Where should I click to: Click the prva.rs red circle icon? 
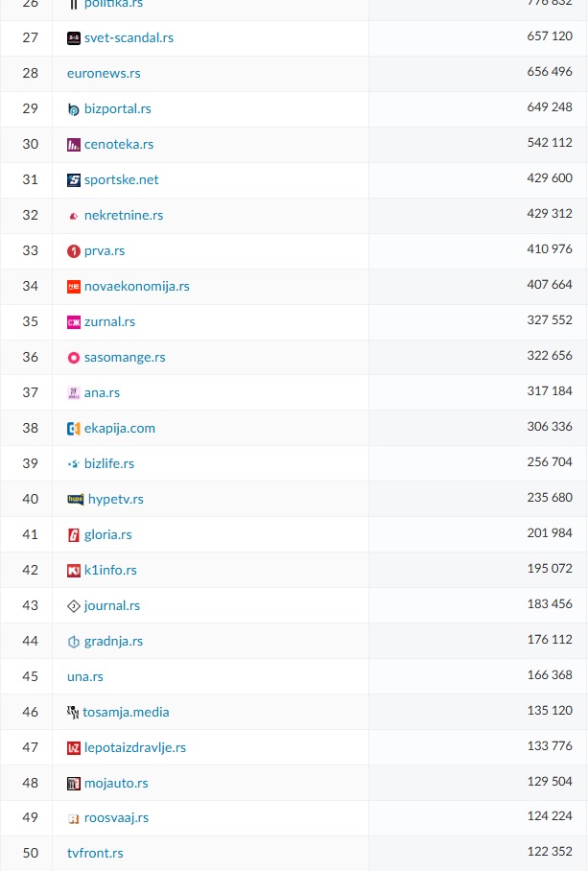tap(74, 251)
